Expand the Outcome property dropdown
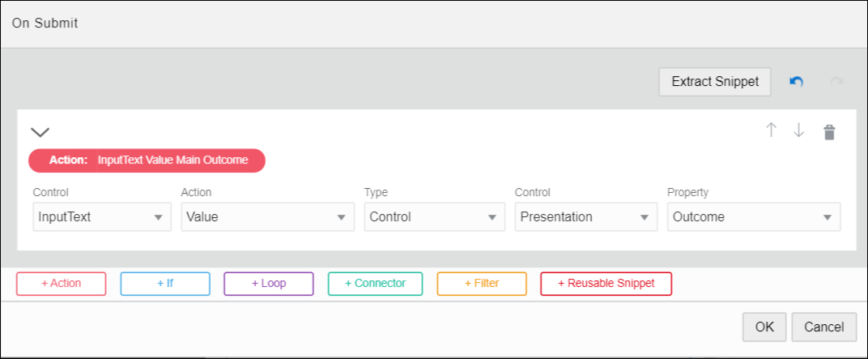868x359 pixels. (753, 217)
